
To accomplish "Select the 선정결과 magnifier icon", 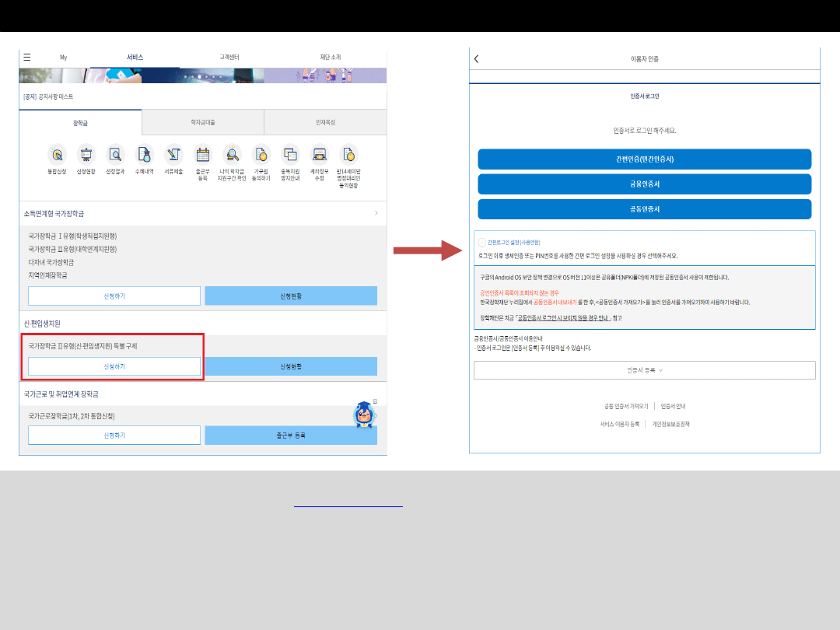I will (x=115, y=154).
